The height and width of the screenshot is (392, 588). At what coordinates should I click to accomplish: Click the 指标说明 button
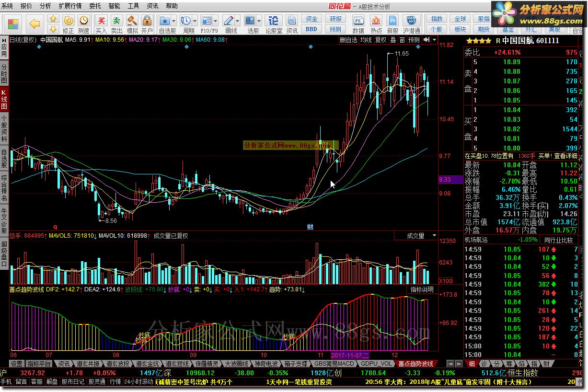422,289
